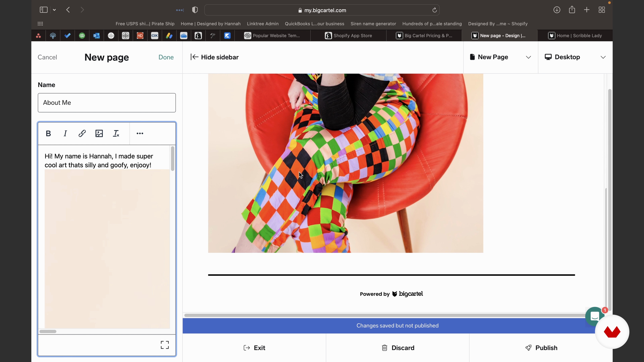Discard unpublished changes
The height and width of the screenshot is (362, 644).
click(398, 348)
